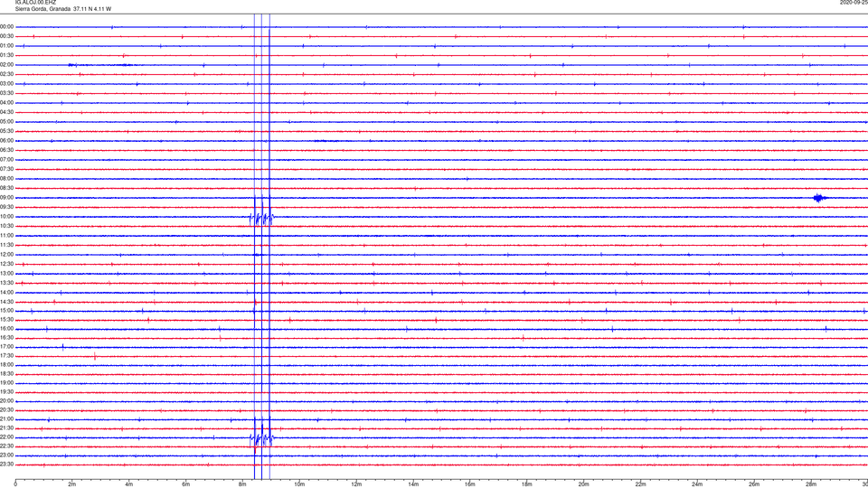Select the 22:00 trace time label
The image size is (868, 488).
click(7, 437)
